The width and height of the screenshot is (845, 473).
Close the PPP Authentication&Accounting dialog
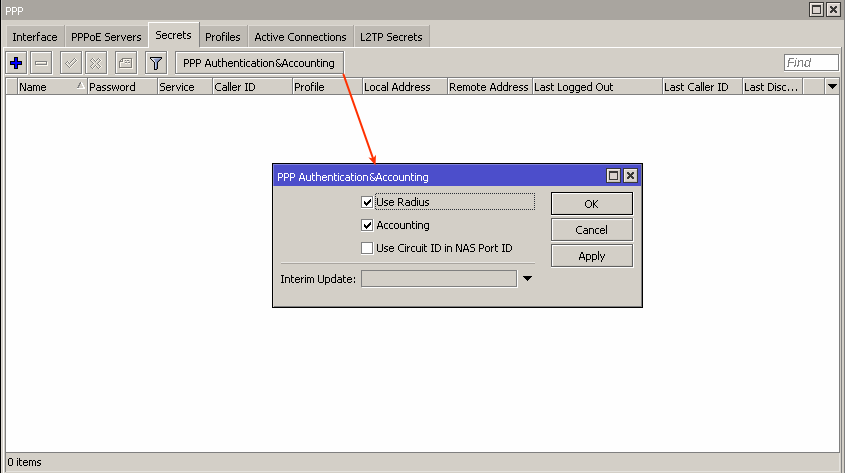[630, 176]
